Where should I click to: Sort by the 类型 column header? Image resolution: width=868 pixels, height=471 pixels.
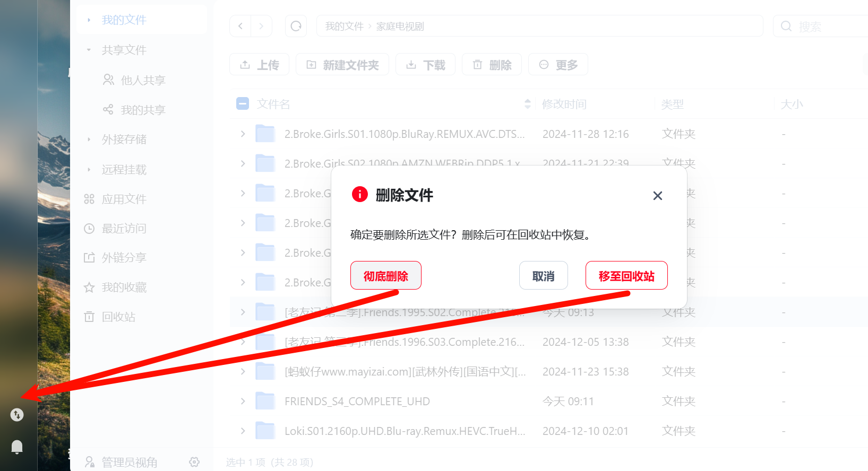673,104
